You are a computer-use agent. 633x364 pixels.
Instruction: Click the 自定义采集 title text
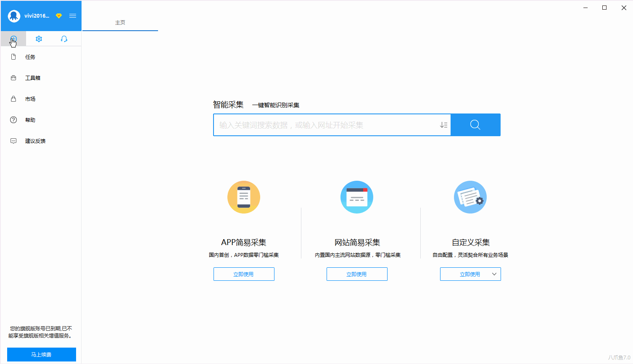pyautogui.click(x=471, y=243)
